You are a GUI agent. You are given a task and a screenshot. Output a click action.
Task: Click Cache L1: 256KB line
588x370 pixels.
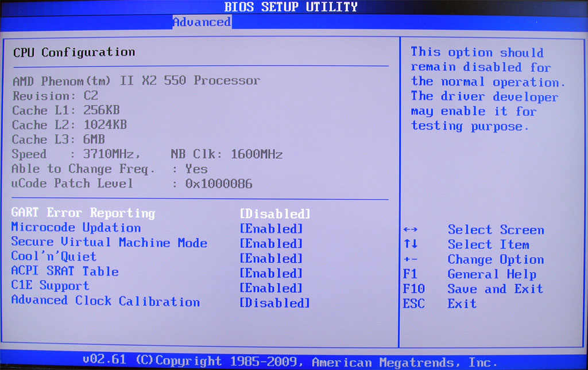coord(66,111)
